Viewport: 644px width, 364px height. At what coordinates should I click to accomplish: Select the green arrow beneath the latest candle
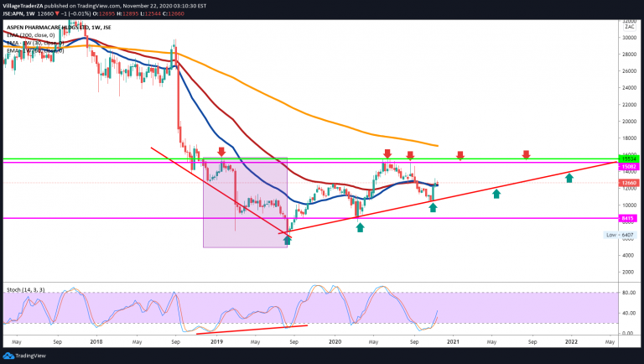[x=433, y=206]
